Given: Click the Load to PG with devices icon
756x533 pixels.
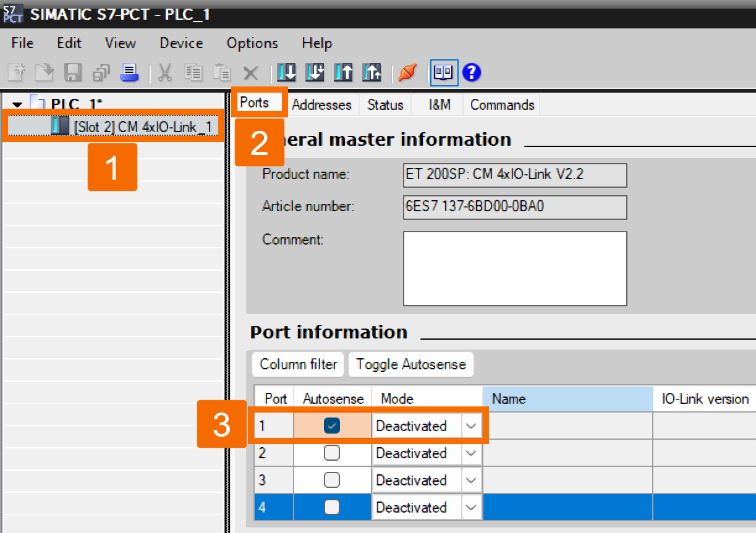Looking at the screenshot, I should (372, 73).
